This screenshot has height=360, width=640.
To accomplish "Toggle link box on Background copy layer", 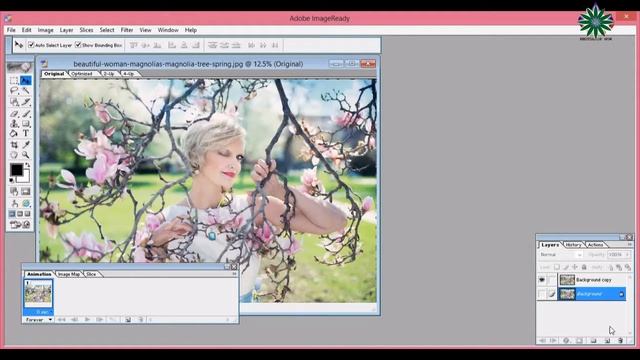I will point(551,280).
